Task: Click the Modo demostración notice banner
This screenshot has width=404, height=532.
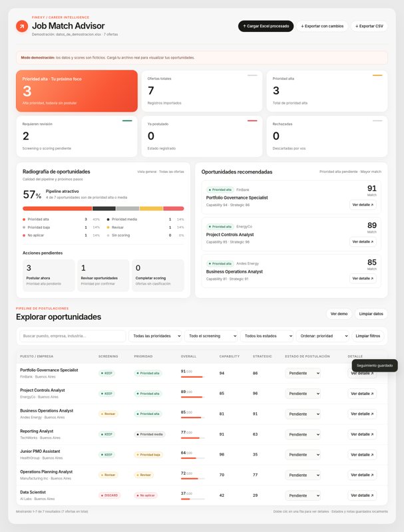Action: pos(202,58)
